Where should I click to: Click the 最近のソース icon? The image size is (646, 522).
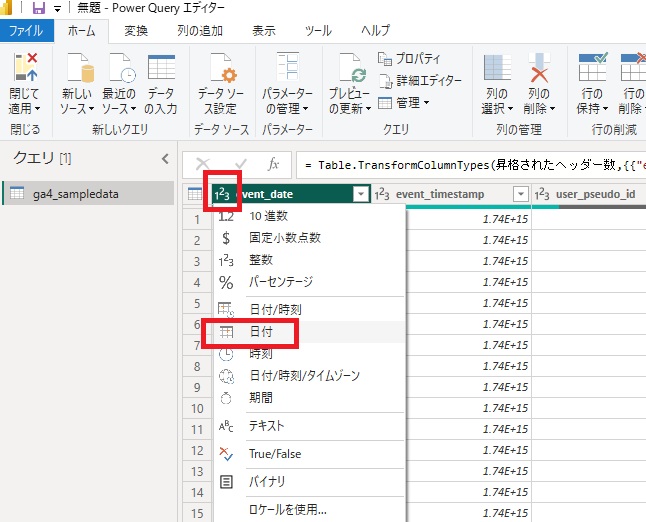click(122, 67)
